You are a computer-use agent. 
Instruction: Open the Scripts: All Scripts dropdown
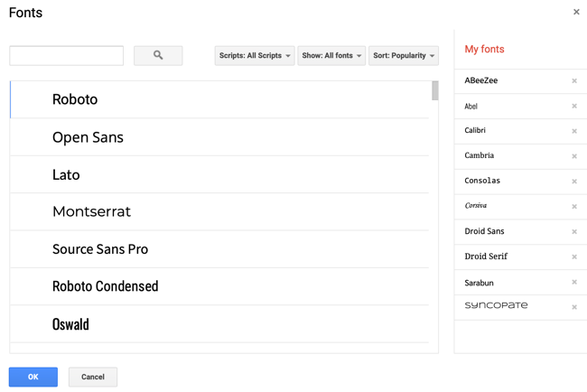point(255,56)
